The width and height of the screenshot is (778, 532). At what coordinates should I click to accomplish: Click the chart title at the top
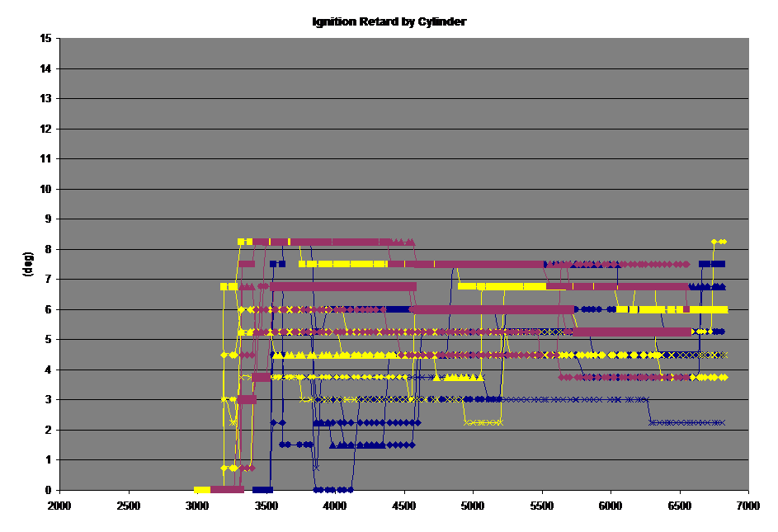389,21
